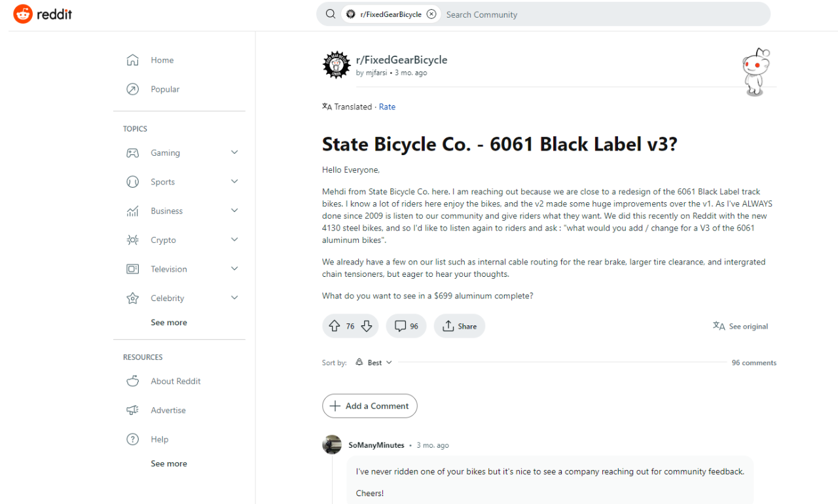Expand the Crypto topic chevron
Image resolution: width=838 pixels, height=504 pixels.
tap(234, 240)
